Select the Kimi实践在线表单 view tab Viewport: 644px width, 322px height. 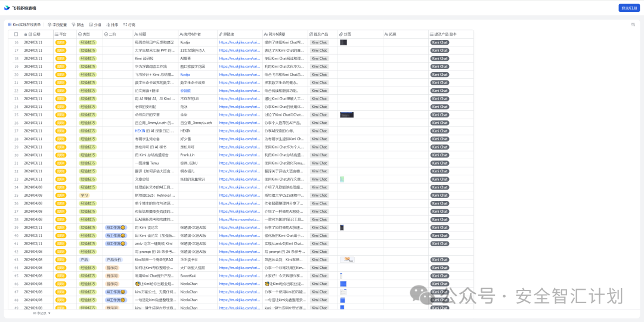coord(24,24)
